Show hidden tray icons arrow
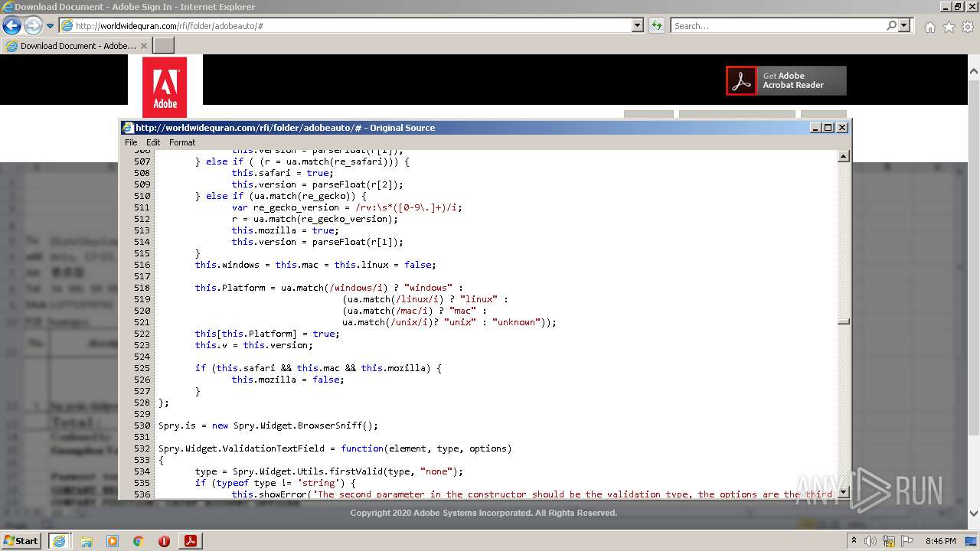This screenshot has height=551, width=980. [854, 541]
